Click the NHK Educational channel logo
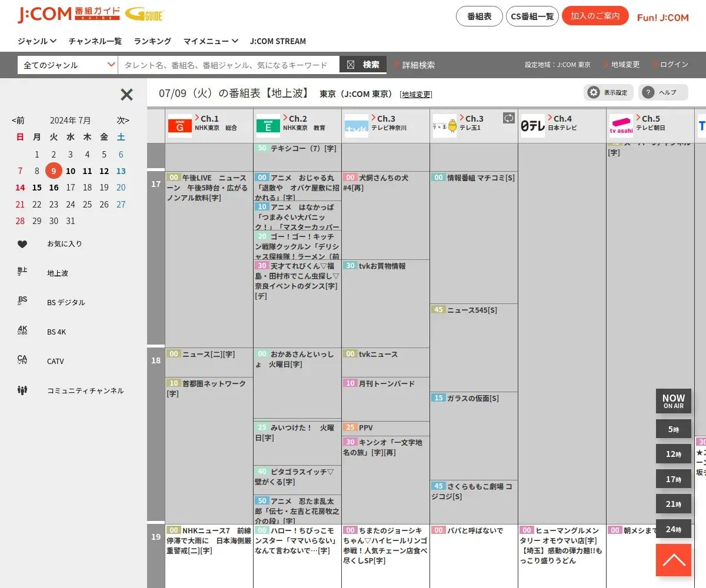Viewport: 706px width, 588px height. pos(268,126)
